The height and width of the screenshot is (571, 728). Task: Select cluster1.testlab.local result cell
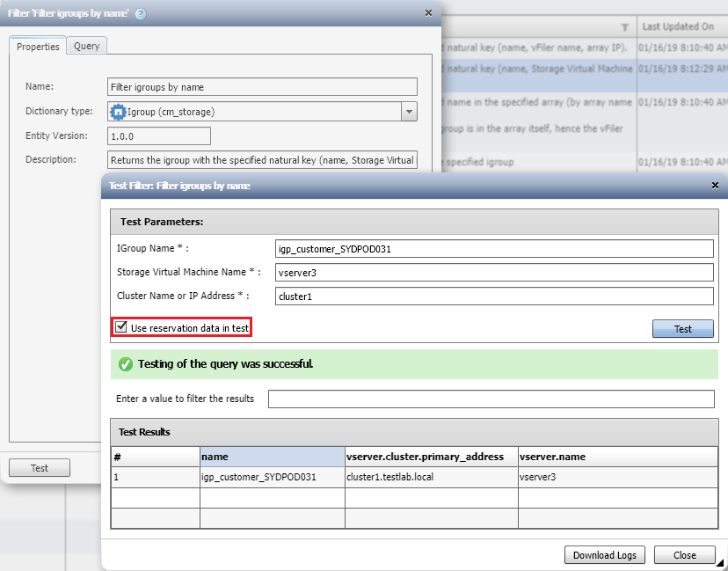pos(432,477)
